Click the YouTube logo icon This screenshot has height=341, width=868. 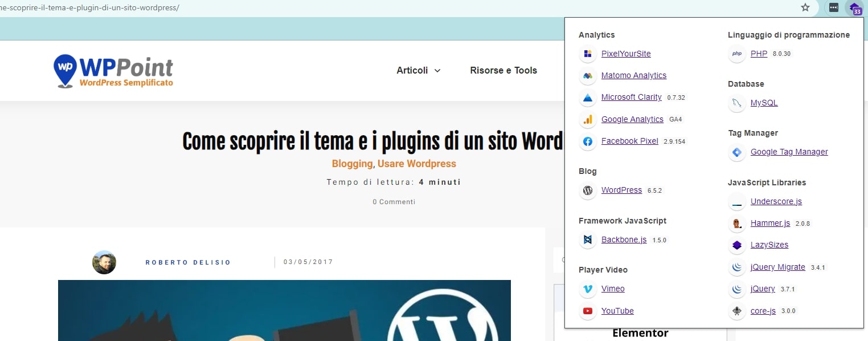coord(588,311)
